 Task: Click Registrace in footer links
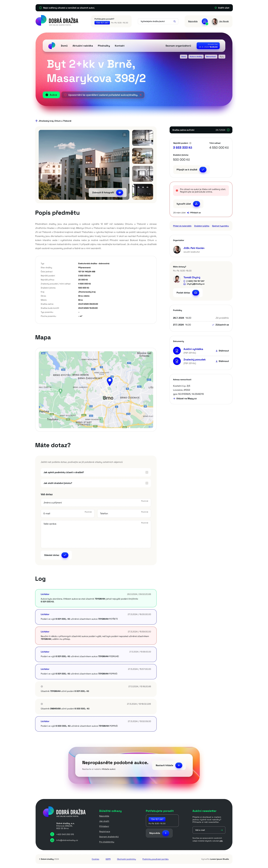(105, 831)
